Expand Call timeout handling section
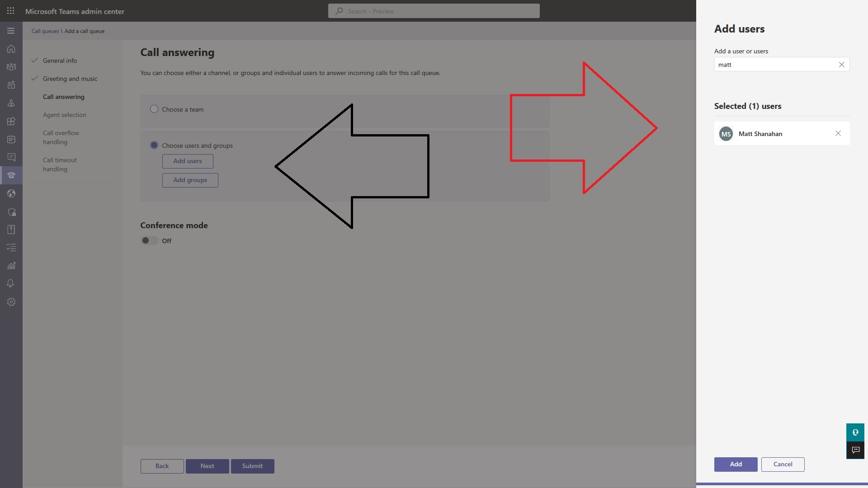 point(60,164)
